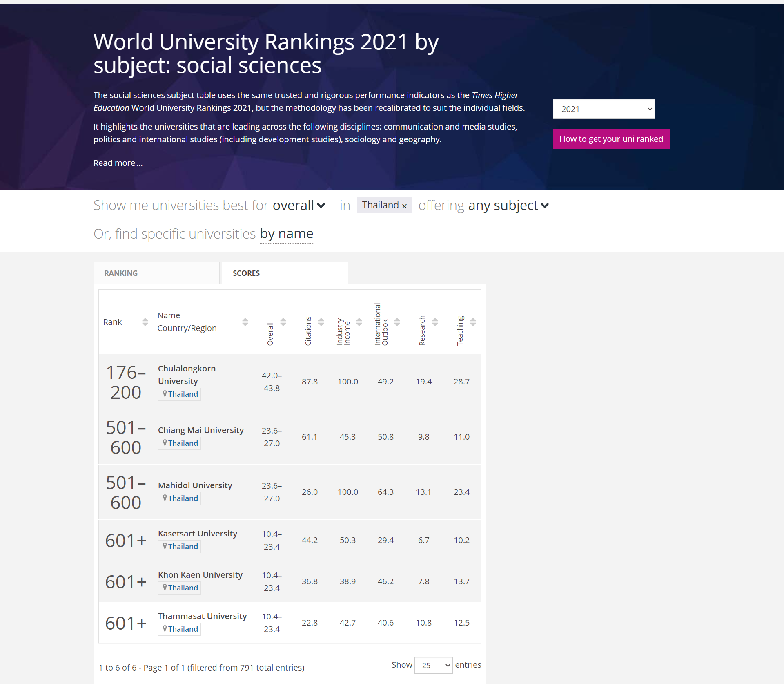The width and height of the screenshot is (784, 684).
Task: Switch to the SCORES tab
Action: point(285,273)
